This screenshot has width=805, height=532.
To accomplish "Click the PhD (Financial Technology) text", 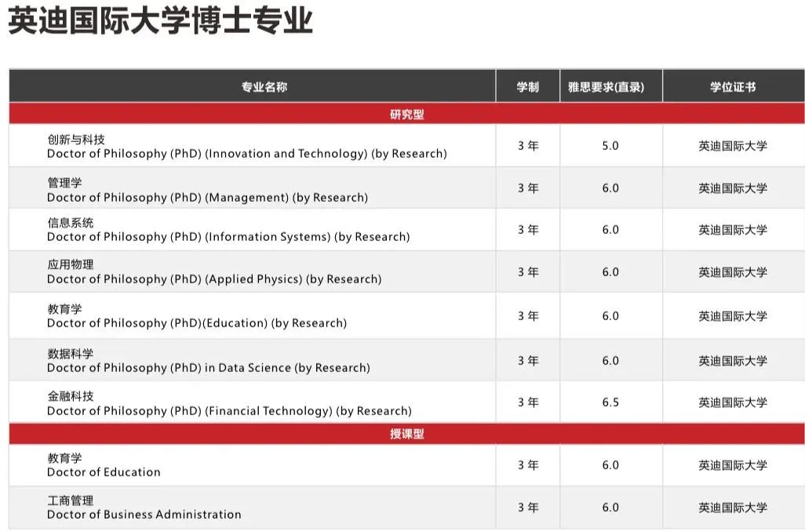I will click(229, 411).
